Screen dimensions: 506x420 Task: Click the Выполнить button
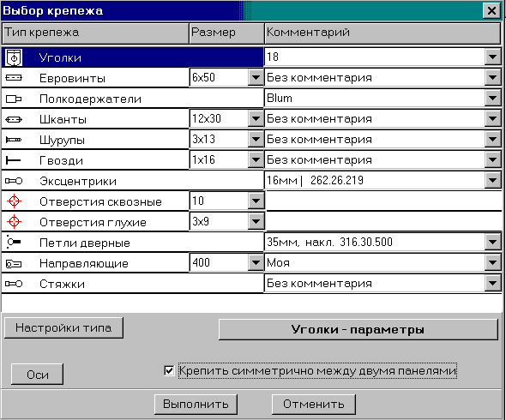pyautogui.click(x=196, y=405)
